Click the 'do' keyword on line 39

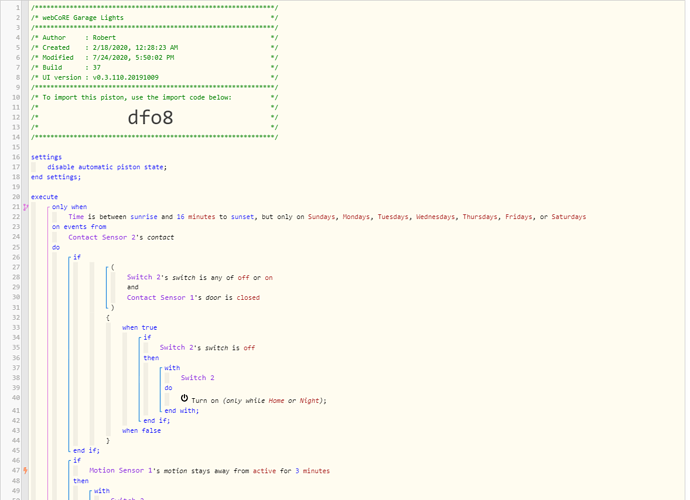pyautogui.click(x=169, y=388)
